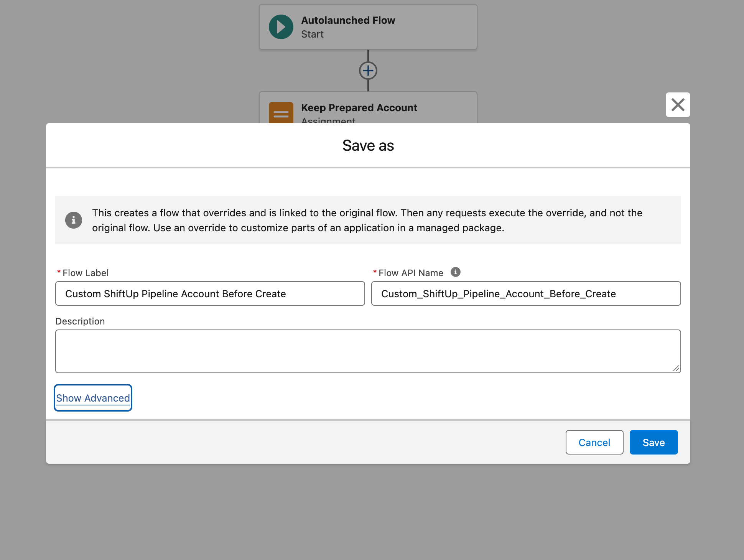Select the Keep Prepared Account node title
The height and width of the screenshot is (560, 744).
point(359,108)
